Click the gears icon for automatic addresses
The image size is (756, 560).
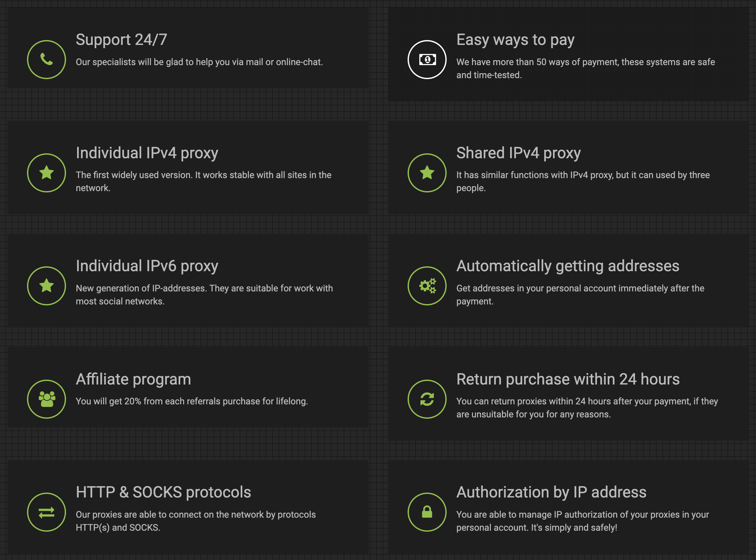pos(427,286)
